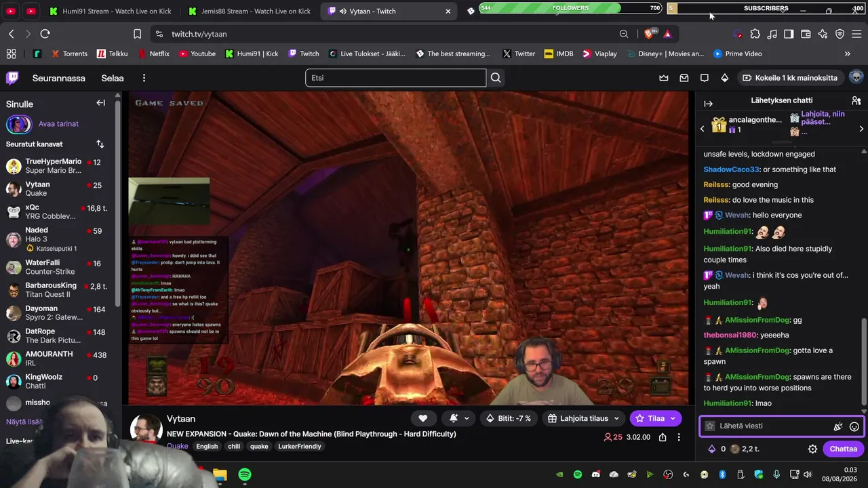Open Brave Wallet icon in toolbar
Viewport: 868px width, 488px height.
[806, 34]
